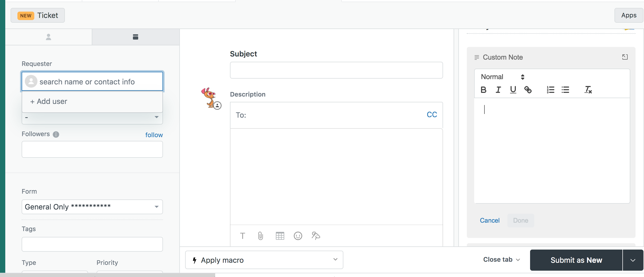Toggle underline formatting in Custom Note
This screenshot has height=277, width=644.
click(513, 90)
